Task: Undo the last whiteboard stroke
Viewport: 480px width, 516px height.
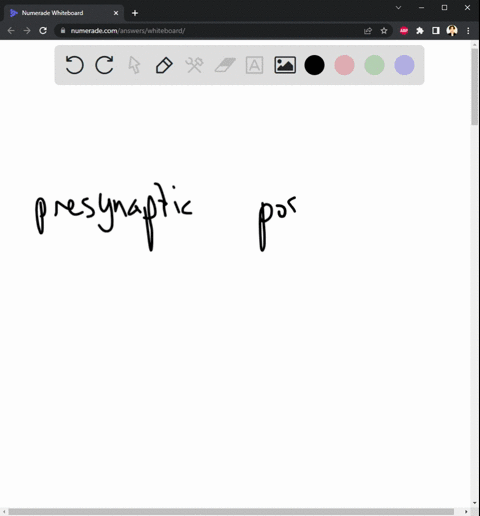Action: pyautogui.click(x=74, y=65)
